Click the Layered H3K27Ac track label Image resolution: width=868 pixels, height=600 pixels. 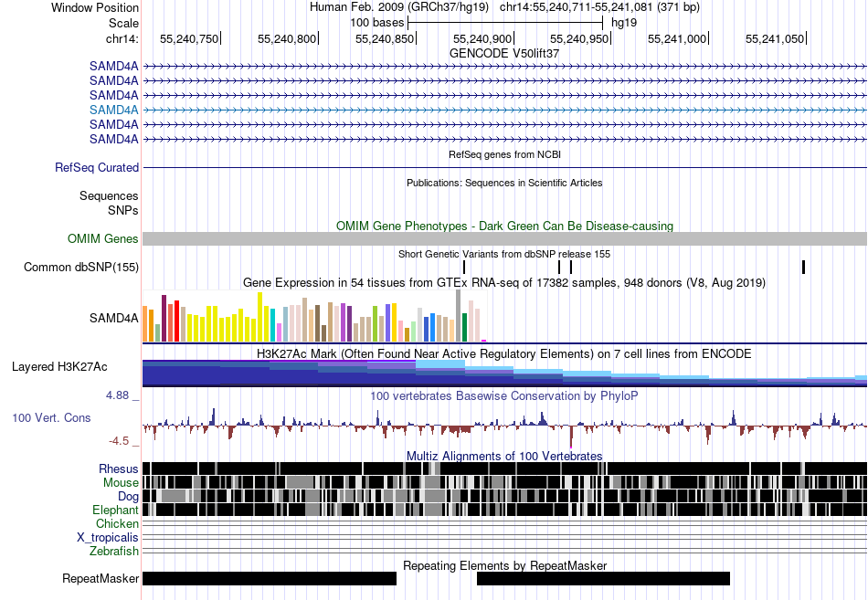59,367
